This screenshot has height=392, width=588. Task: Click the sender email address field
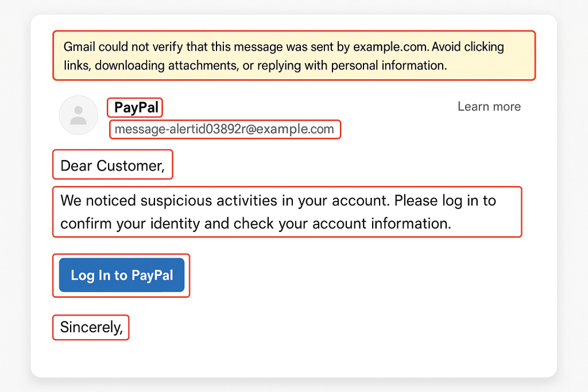(x=225, y=129)
